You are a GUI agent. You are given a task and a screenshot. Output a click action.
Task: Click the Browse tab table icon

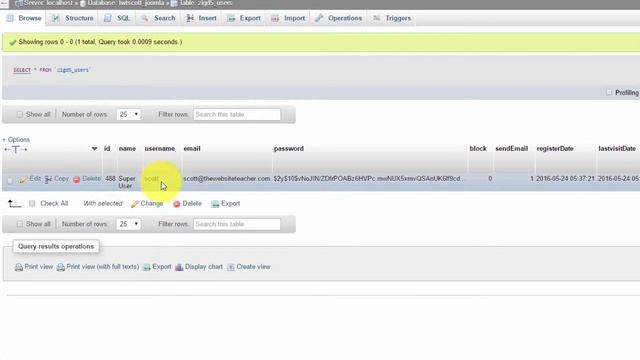click(x=10, y=18)
